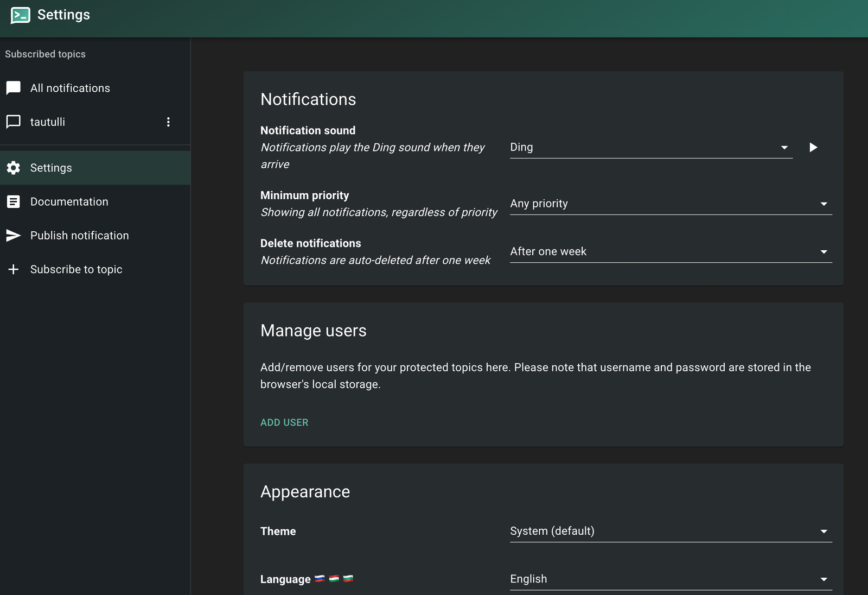Open the tautulli topic options three-dot menu
This screenshot has width=868, height=595.
click(x=169, y=122)
